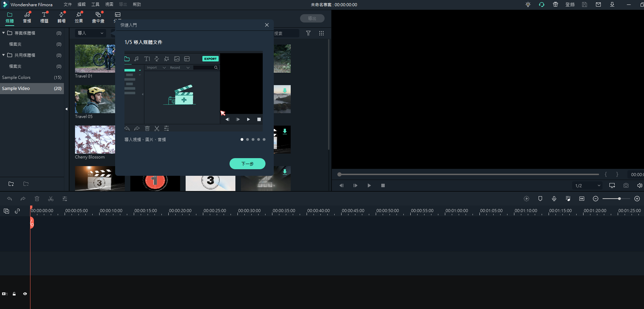Open the 文件 menu

[x=68, y=4]
